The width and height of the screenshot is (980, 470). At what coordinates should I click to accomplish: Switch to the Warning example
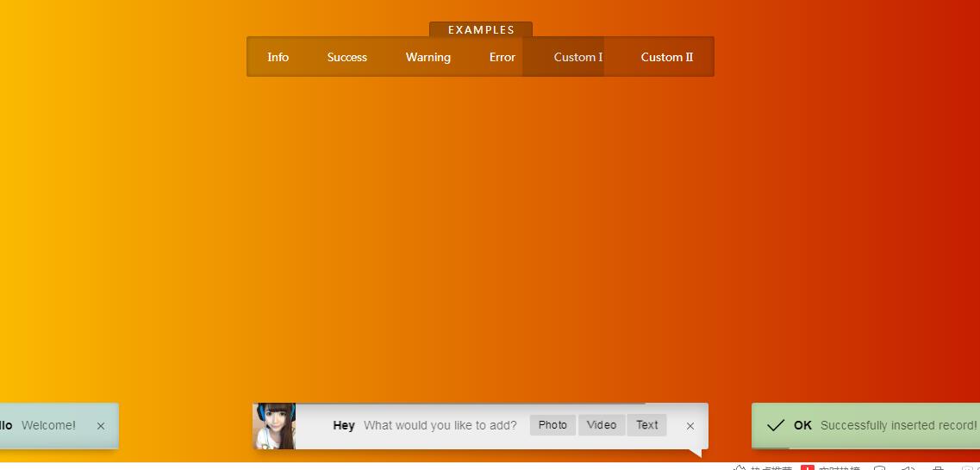428,57
